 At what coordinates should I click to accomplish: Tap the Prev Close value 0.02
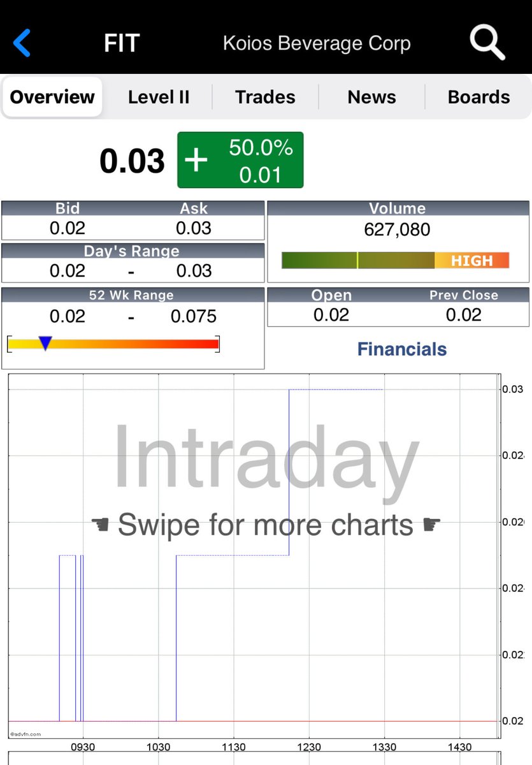(x=463, y=314)
